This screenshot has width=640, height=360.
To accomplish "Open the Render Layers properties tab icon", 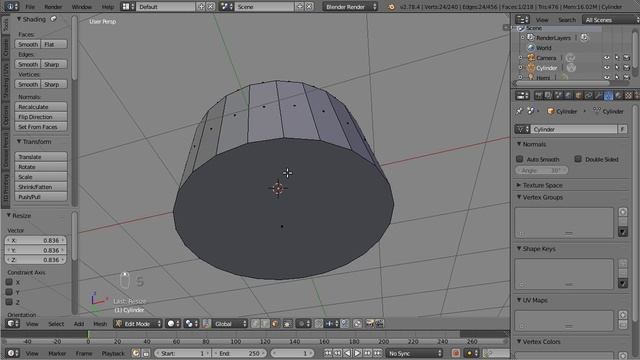I will pos(548,96).
